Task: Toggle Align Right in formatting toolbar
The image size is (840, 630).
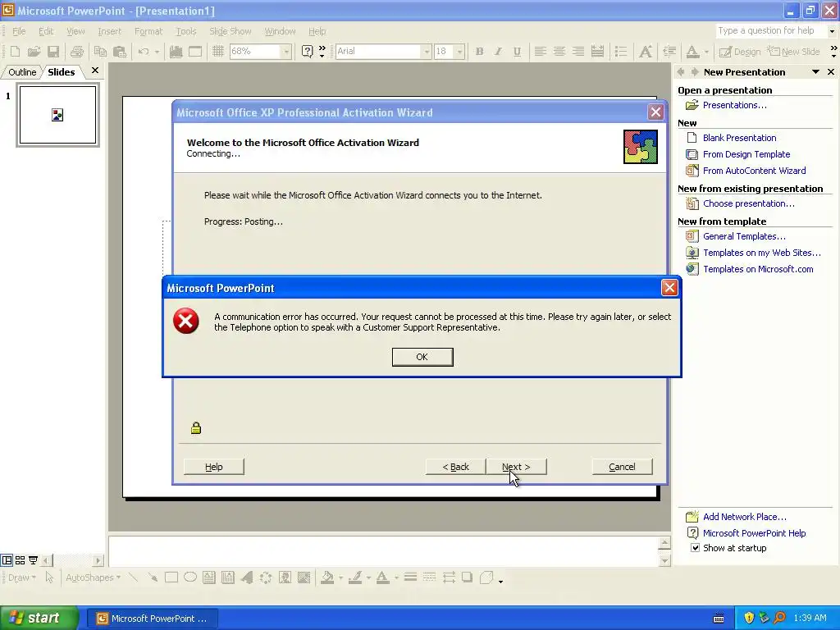Action: click(x=578, y=52)
